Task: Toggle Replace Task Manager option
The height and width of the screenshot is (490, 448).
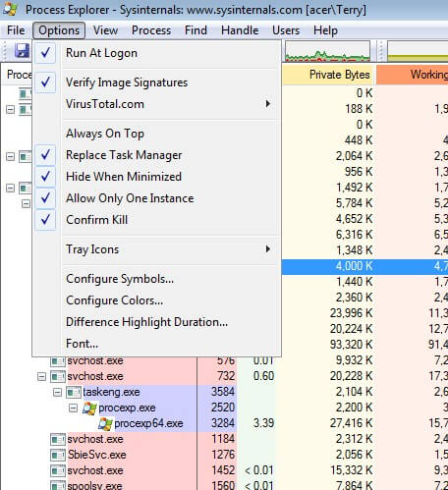Action: click(156, 155)
